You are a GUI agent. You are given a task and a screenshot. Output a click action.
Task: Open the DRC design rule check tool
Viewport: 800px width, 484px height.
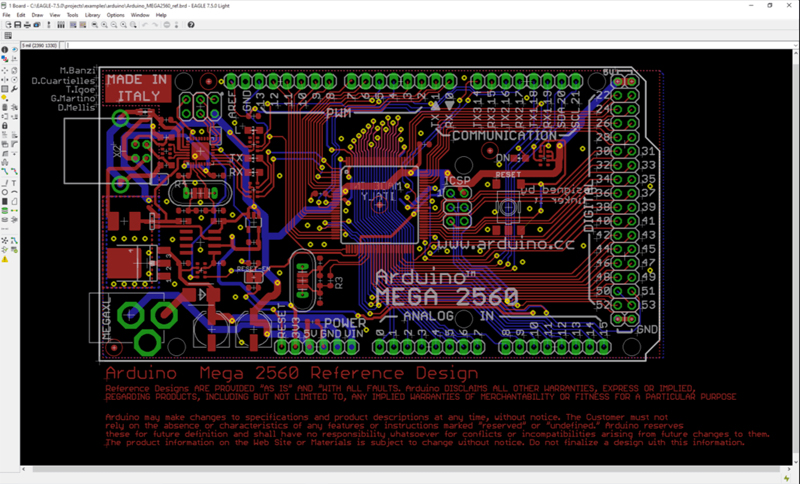point(14,250)
